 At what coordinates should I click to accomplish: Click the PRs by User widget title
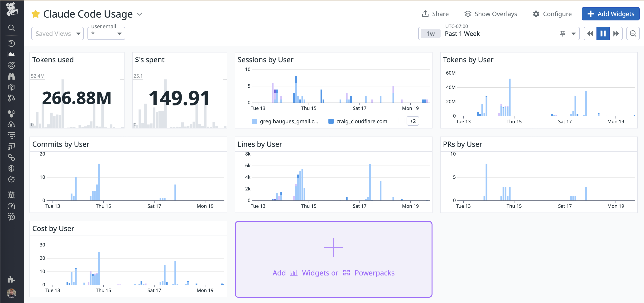462,144
